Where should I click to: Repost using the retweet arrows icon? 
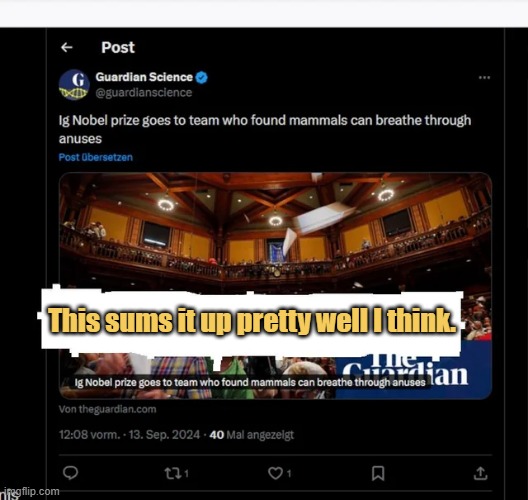click(x=172, y=473)
